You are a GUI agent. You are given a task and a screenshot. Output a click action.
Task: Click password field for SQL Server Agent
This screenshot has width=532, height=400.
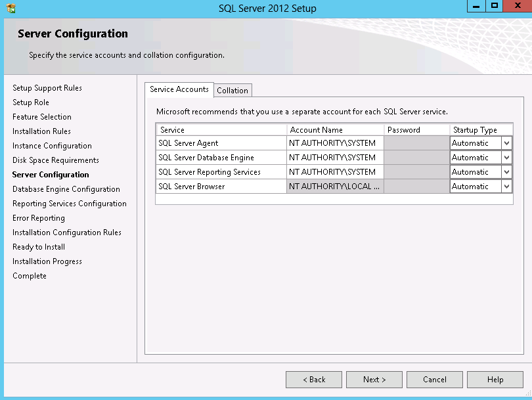pos(416,143)
